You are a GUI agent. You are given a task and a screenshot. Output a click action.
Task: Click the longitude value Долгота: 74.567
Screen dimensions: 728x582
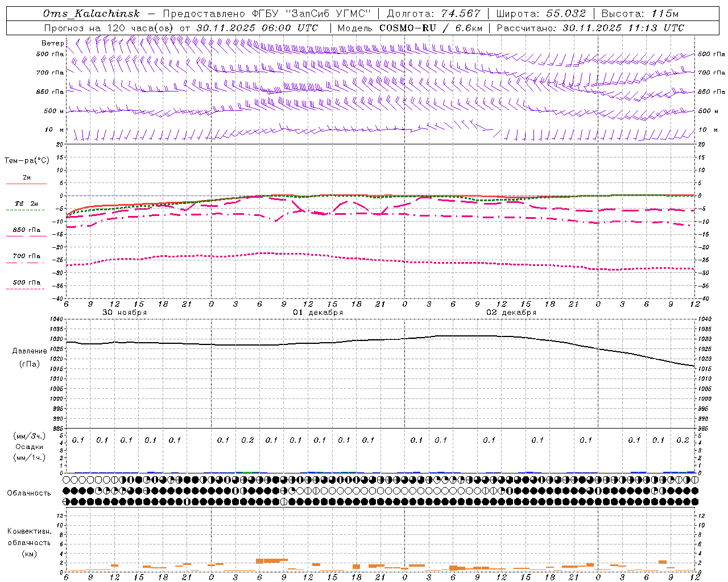[x=434, y=14]
